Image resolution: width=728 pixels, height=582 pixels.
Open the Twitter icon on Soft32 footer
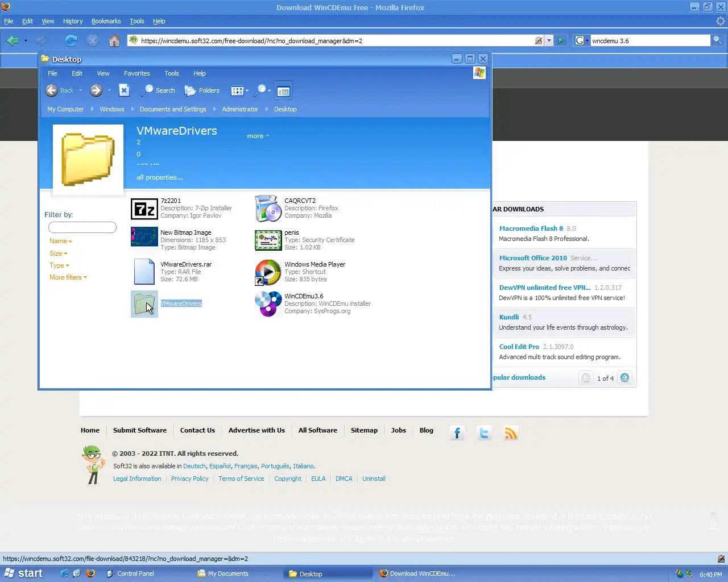pyautogui.click(x=484, y=433)
